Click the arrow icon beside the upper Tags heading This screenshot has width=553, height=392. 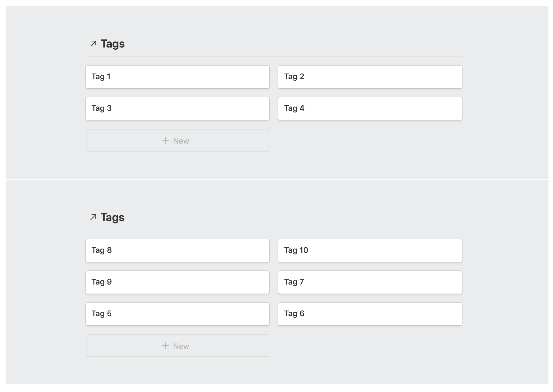tap(93, 44)
